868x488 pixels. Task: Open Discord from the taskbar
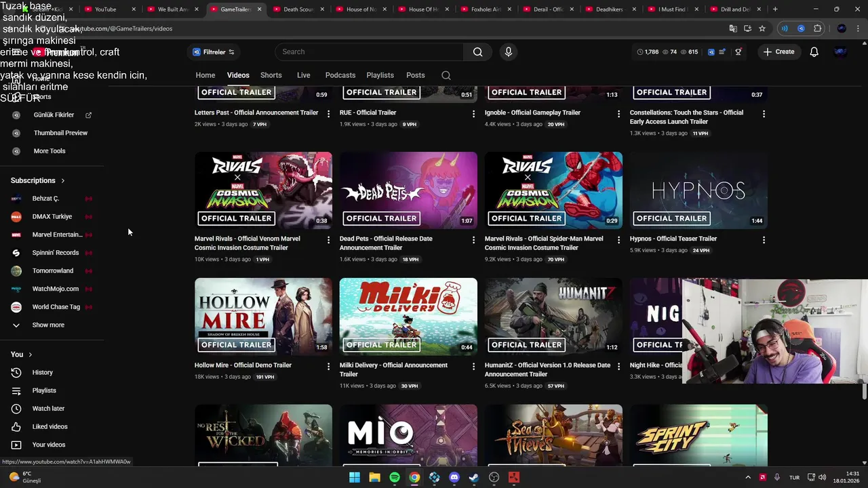pos(454,477)
